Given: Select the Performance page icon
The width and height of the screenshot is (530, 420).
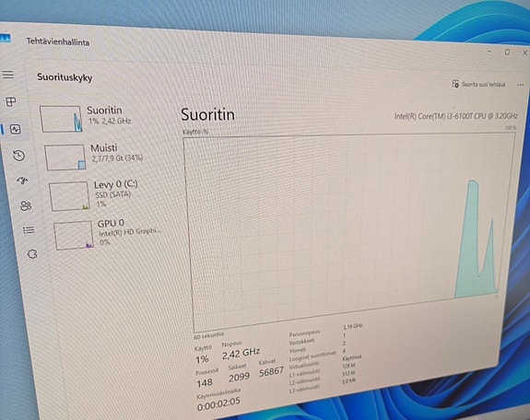Looking at the screenshot, I should pos(16,129).
